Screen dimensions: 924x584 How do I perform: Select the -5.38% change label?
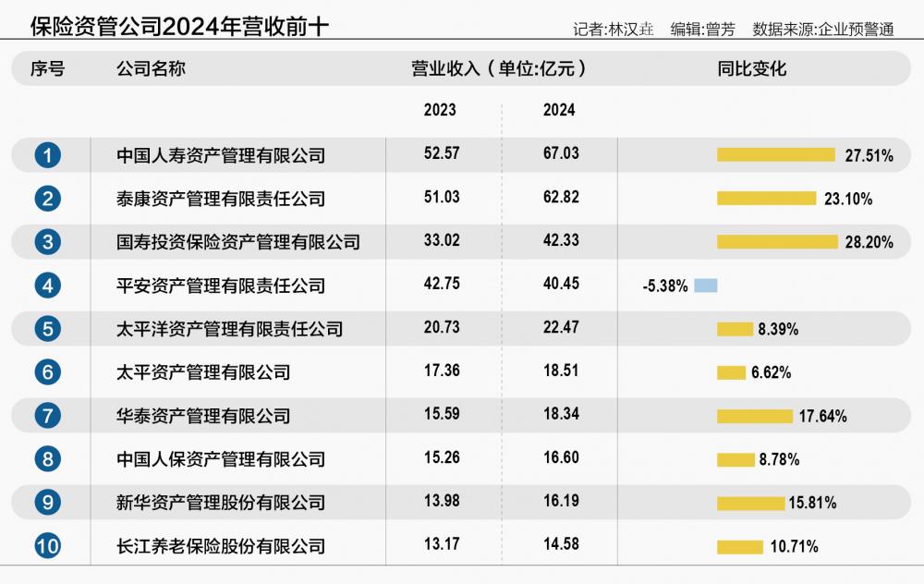665,286
